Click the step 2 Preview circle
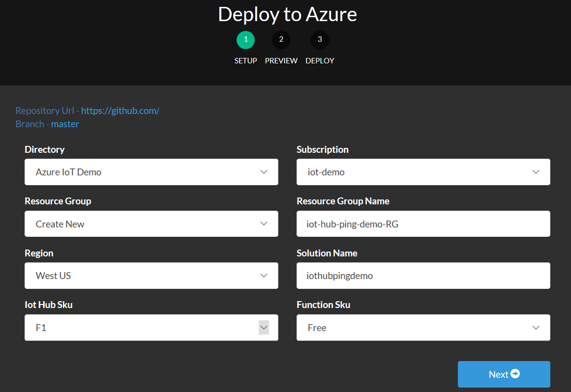 click(281, 40)
